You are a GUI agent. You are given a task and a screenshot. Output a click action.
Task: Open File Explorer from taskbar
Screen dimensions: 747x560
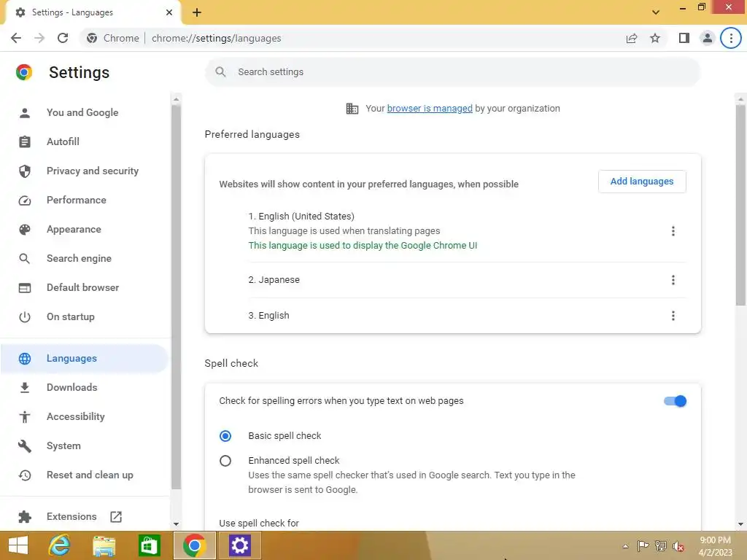click(104, 545)
